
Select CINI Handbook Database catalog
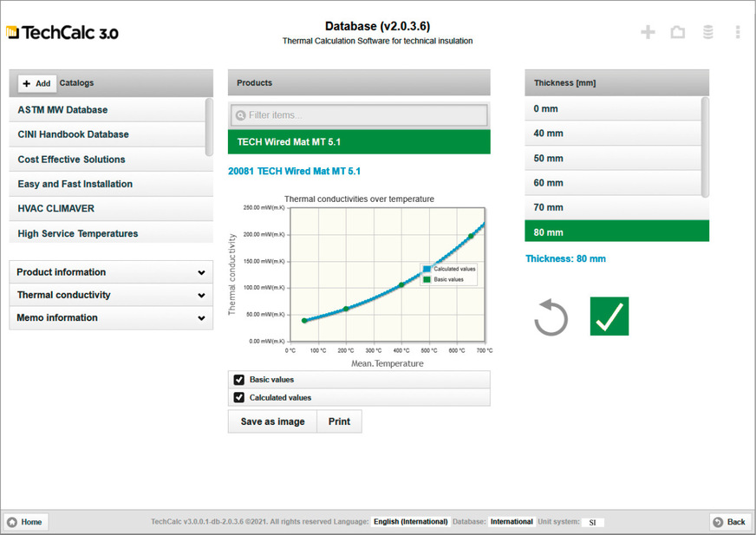click(x=108, y=134)
